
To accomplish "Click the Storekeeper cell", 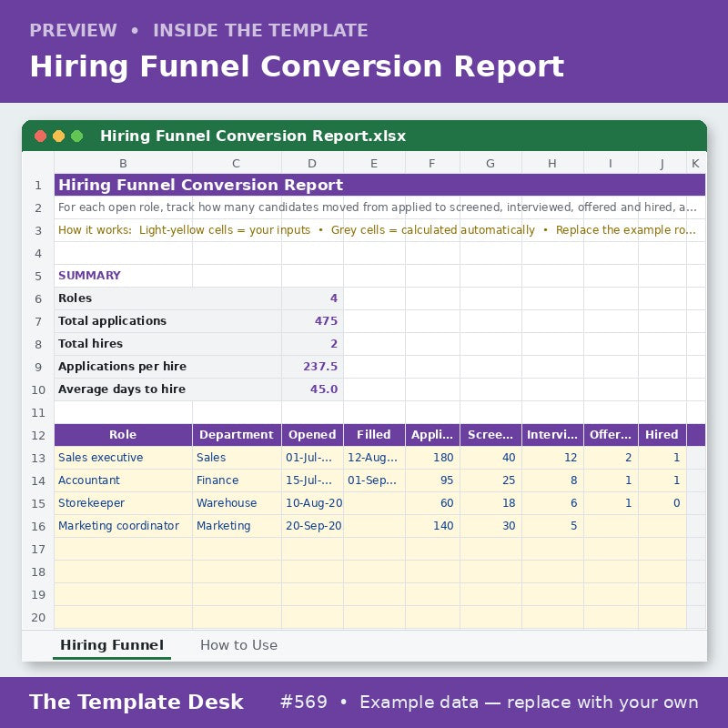I will click(x=123, y=503).
